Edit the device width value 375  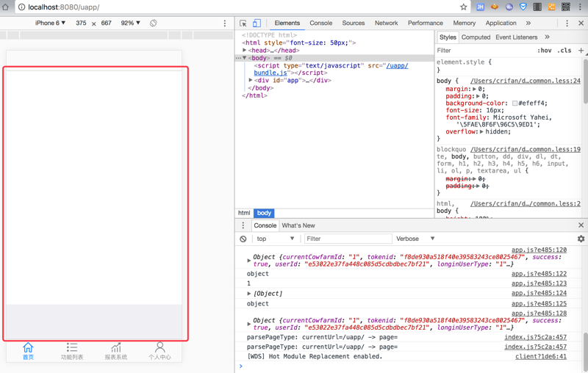[x=81, y=23]
